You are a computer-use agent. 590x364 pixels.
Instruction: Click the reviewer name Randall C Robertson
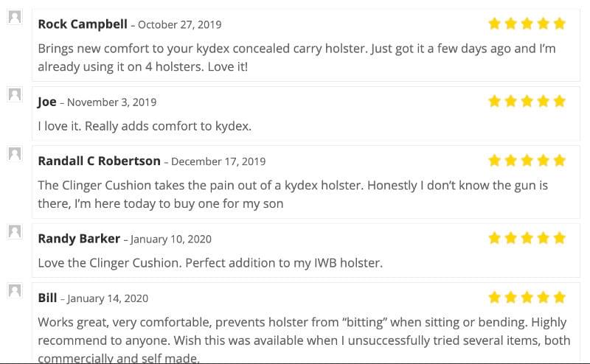[x=99, y=161]
